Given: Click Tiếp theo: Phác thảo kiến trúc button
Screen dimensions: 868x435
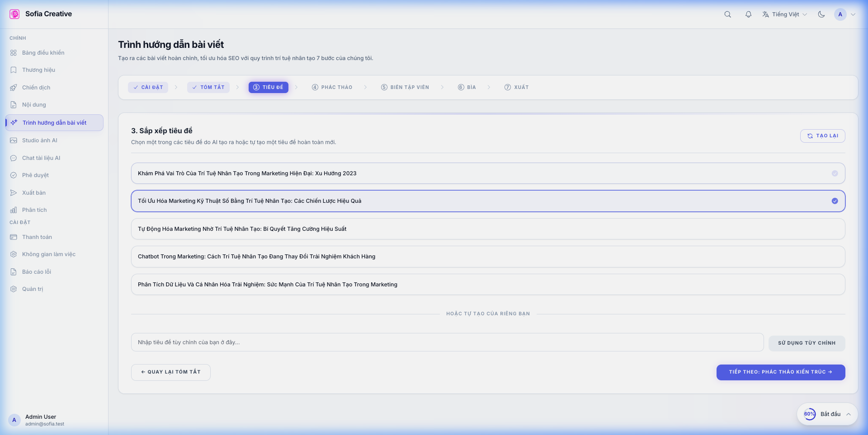Looking at the screenshot, I should tap(780, 372).
